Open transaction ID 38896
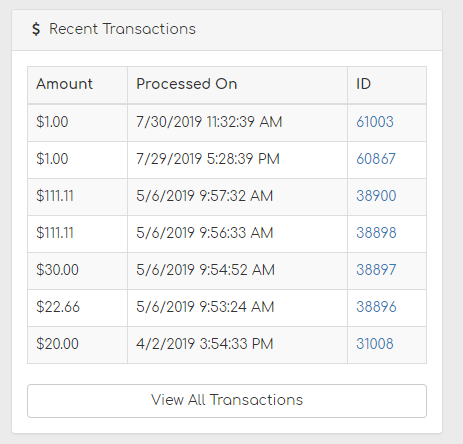 tap(376, 307)
